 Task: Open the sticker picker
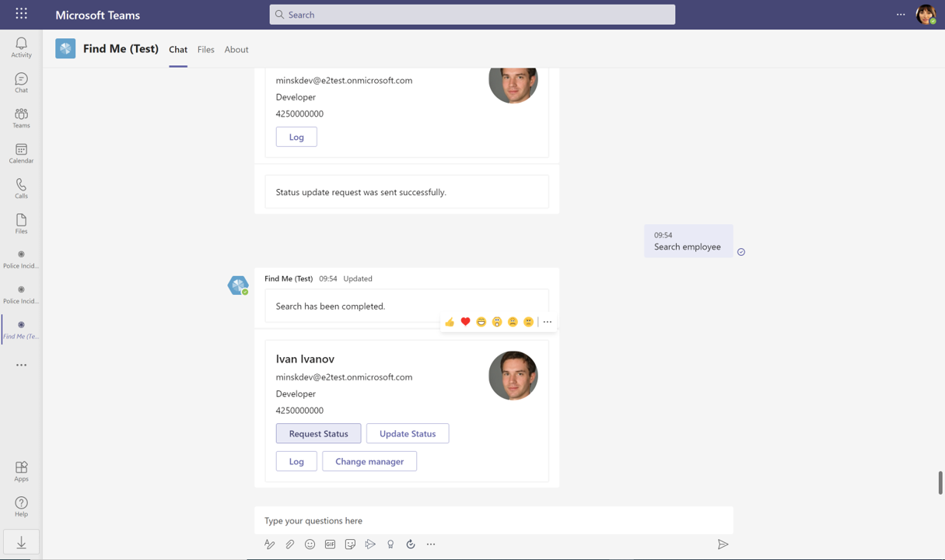[x=350, y=544]
